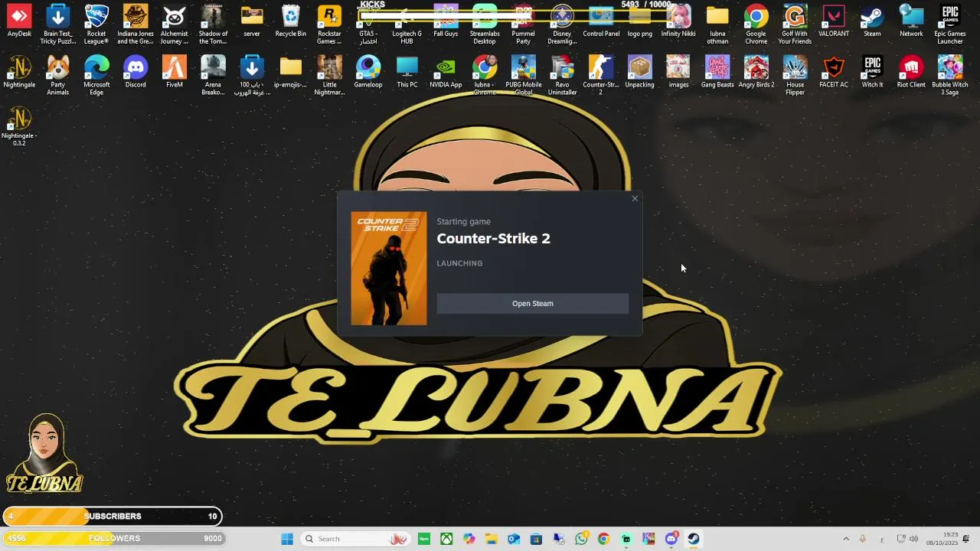This screenshot has height=551, width=980.
Task: Select the server folder on desktop
Action: click(252, 22)
